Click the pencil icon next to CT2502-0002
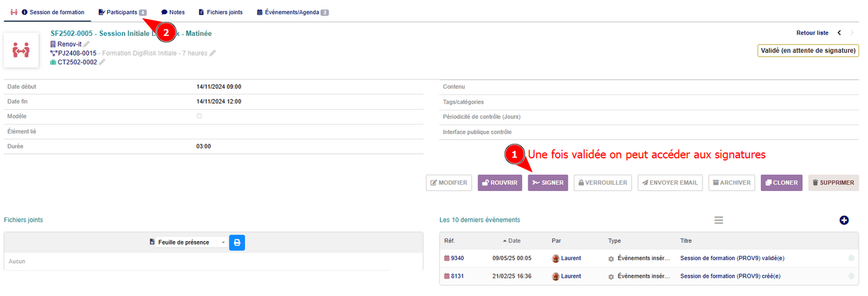Screen dimensions: 868x296 (102, 62)
